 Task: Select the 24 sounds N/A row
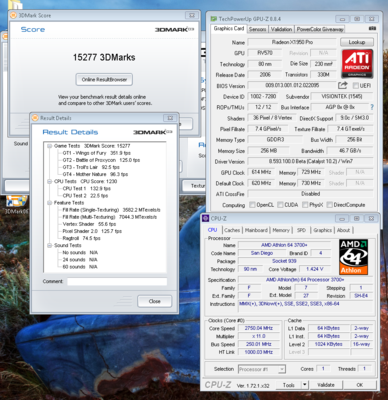pos(80,260)
